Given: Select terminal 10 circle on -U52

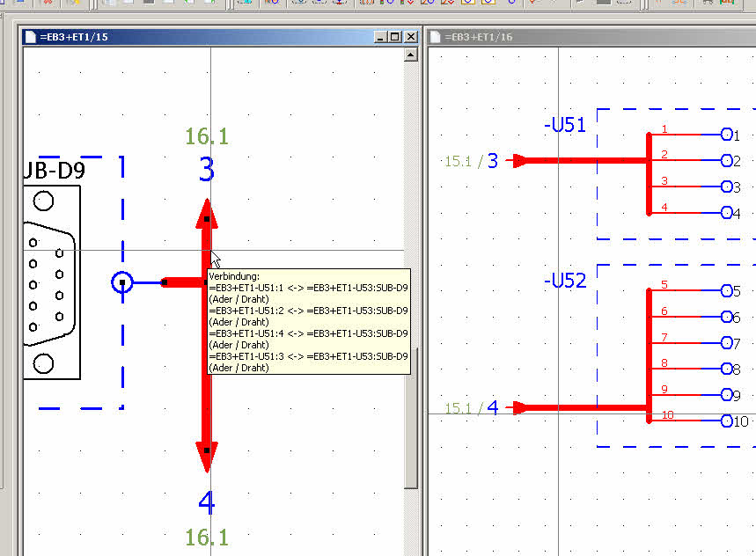Looking at the screenshot, I should (x=727, y=421).
